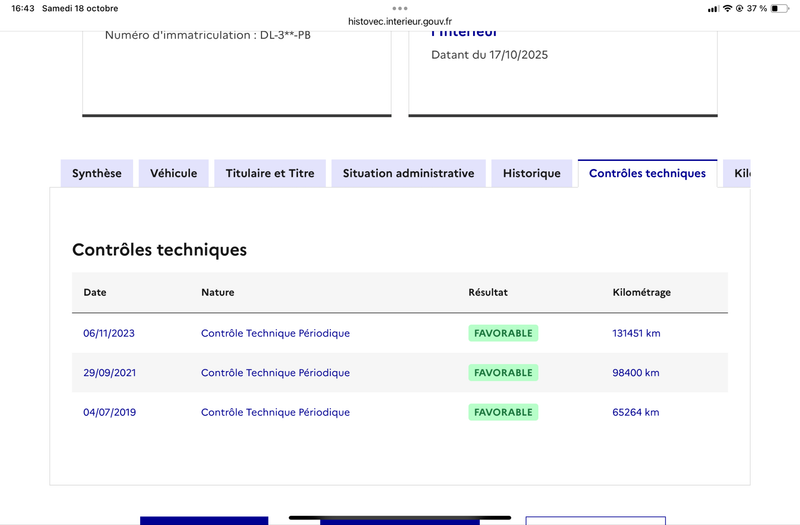Viewport: 800px width, 525px height.
Task: Click the 06/11/2023 inspection date
Action: click(109, 333)
